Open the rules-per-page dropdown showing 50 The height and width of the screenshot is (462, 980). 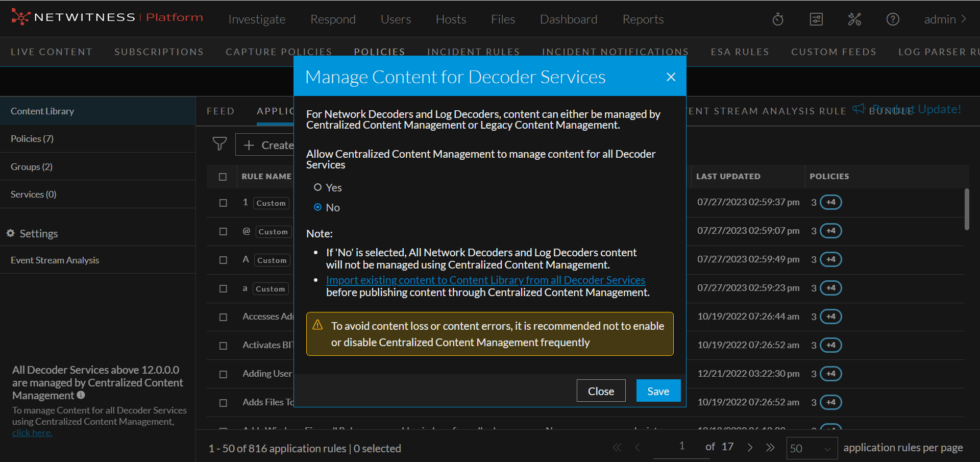pyautogui.click(x=811, y=448)
